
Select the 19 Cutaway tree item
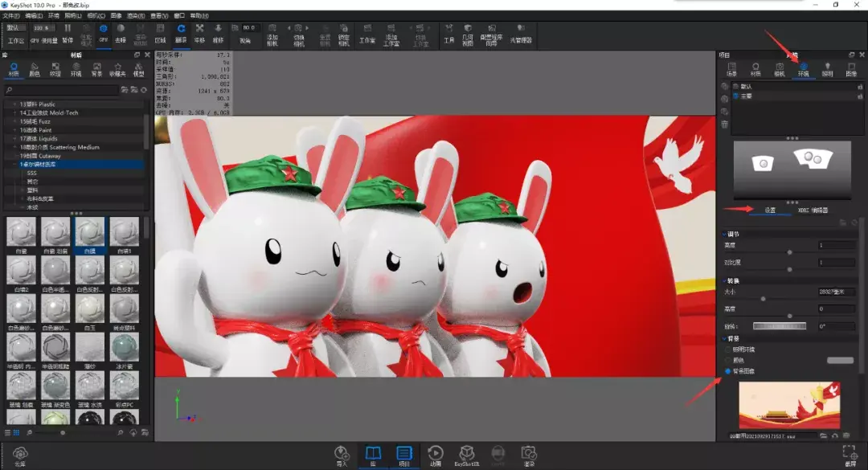pos(40,156)
